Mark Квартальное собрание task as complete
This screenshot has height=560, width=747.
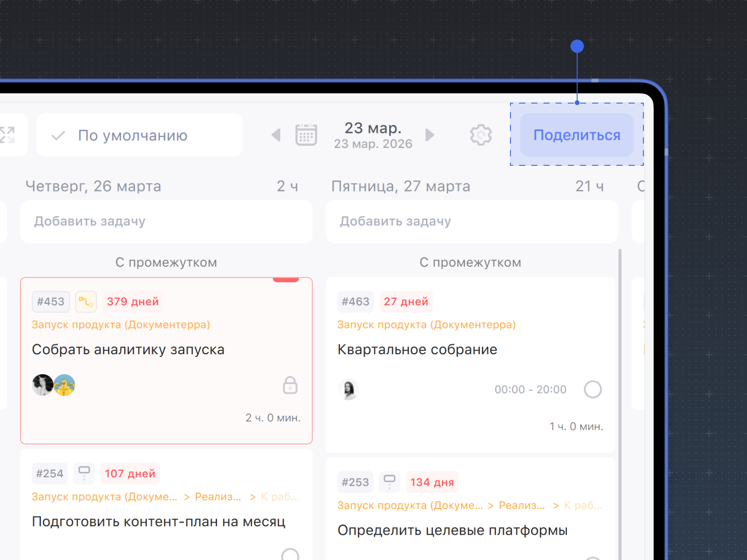tap(593, 389)
